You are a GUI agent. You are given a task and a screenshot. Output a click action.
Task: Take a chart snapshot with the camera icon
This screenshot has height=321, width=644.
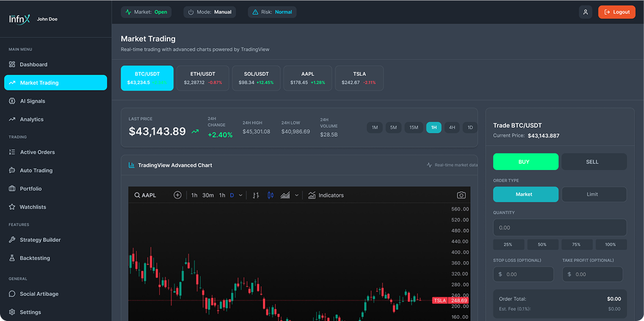coord(461,195)
